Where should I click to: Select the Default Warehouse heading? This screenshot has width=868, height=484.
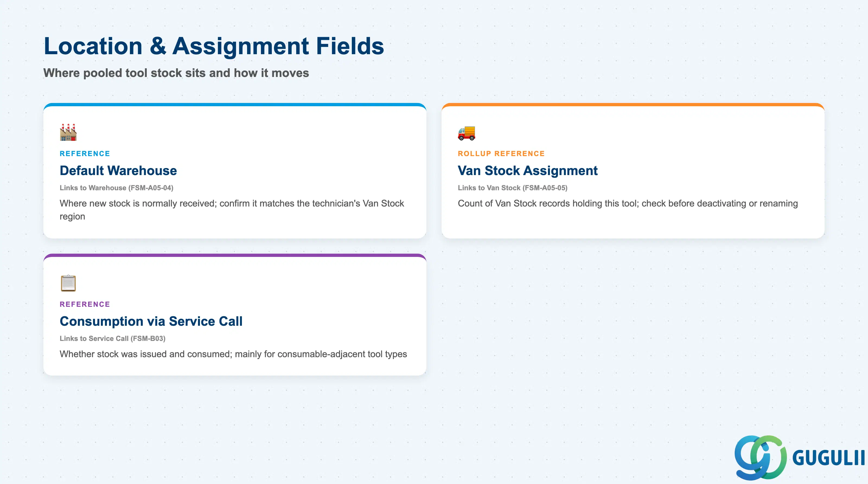(118, 171)
